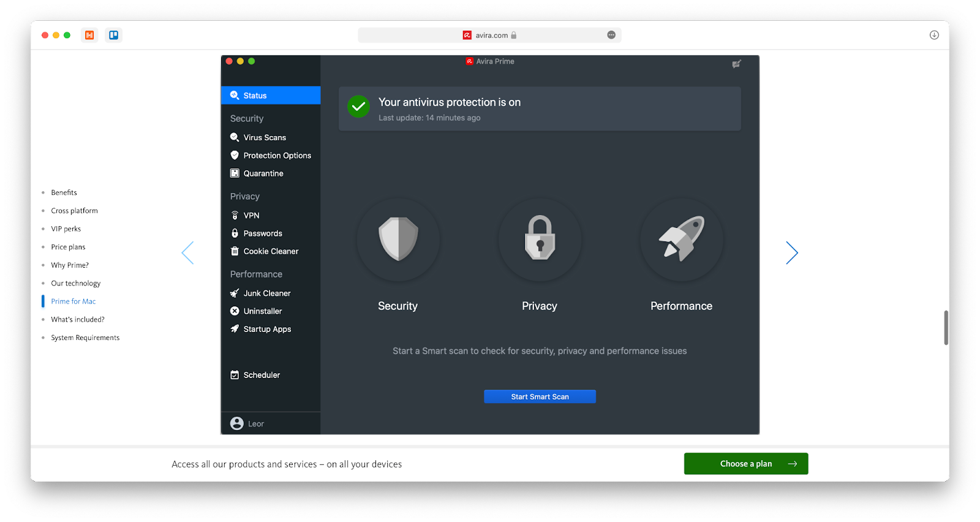Click the Virus Scans magnifier icon
Viewport: 980px width, 522px height.
pyautogui.click(x=235, y=137)
